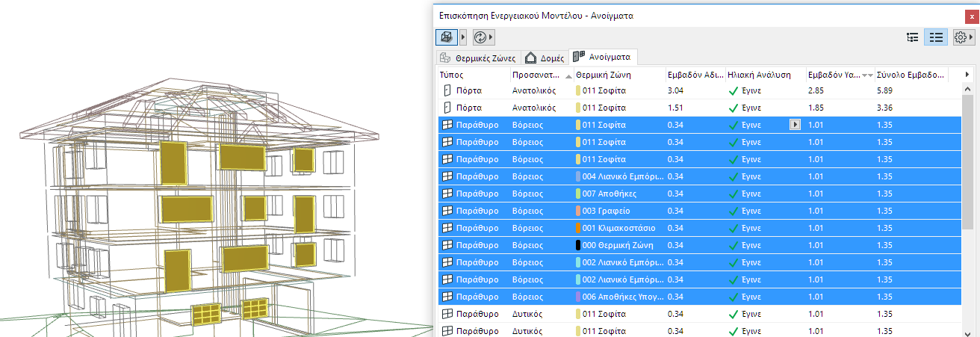This screenshot has width=980, height=337.
Task: Click green checkmark in the 001 Κλιμακοστάσιο row
Action: pyautogui.click(x=733, y=228)
